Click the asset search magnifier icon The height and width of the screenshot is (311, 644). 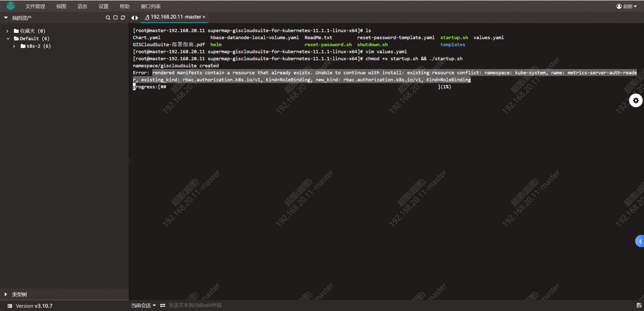pyautogui.click(x=108, y=18)
